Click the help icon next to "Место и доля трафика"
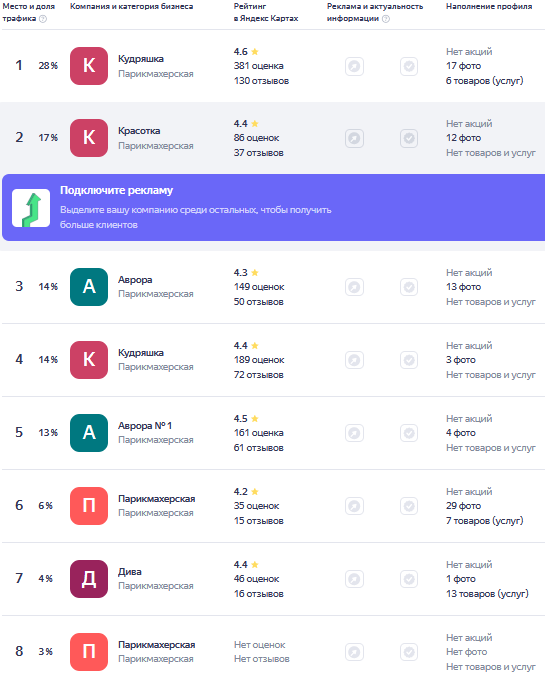This screenshot has height=675, width=545. pos(43,19)
